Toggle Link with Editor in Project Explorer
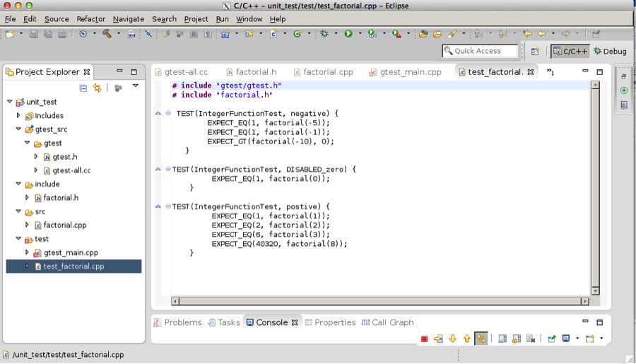 tap(97, 88)
